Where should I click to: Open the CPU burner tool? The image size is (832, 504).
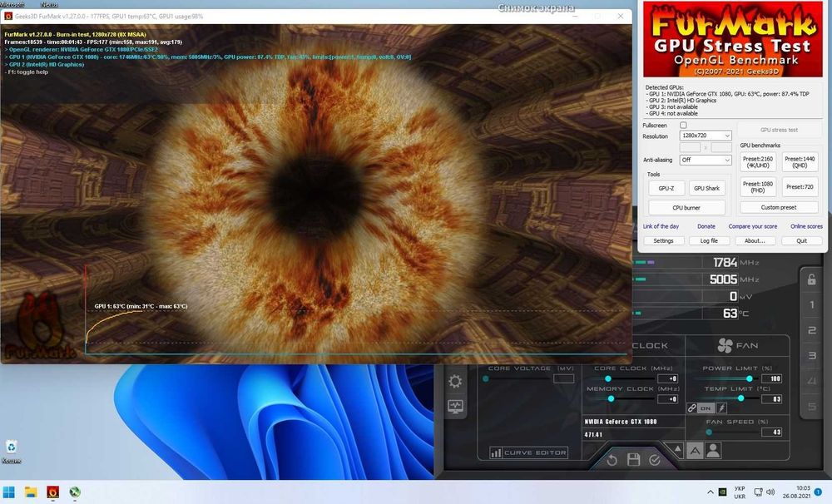coord(686,207)
